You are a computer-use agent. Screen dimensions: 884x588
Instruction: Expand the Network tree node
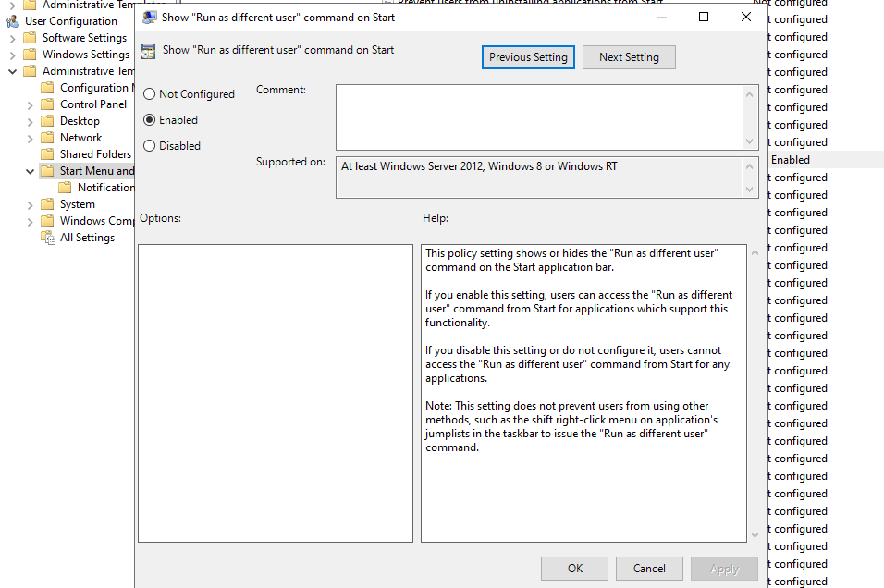coord(31,138)
